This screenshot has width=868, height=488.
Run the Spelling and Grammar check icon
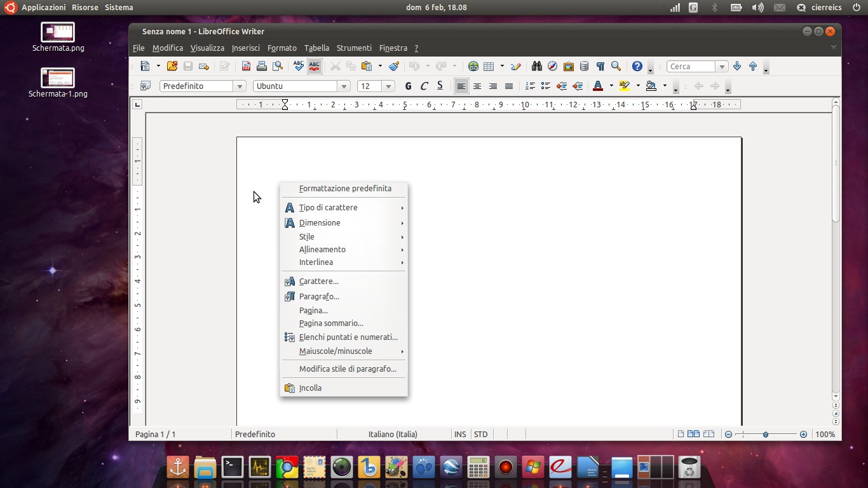(x=299, y=66)
